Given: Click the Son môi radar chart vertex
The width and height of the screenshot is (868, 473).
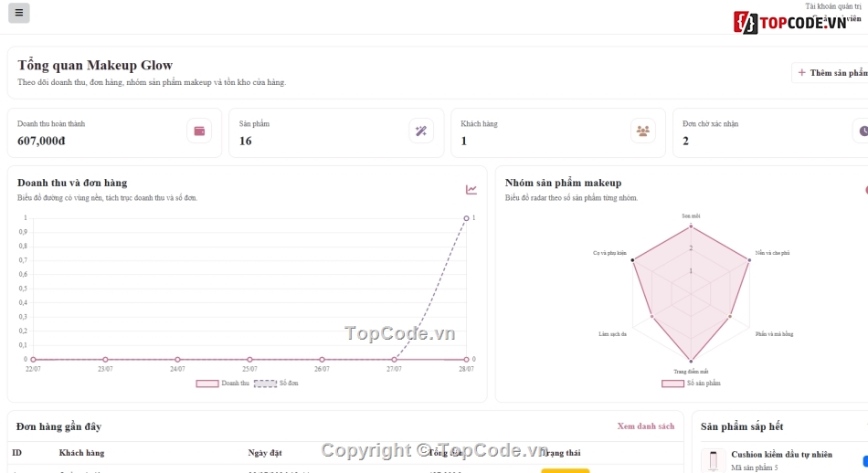Looking at the screenshot, I should pyautogui.click(x=691, y=226).
